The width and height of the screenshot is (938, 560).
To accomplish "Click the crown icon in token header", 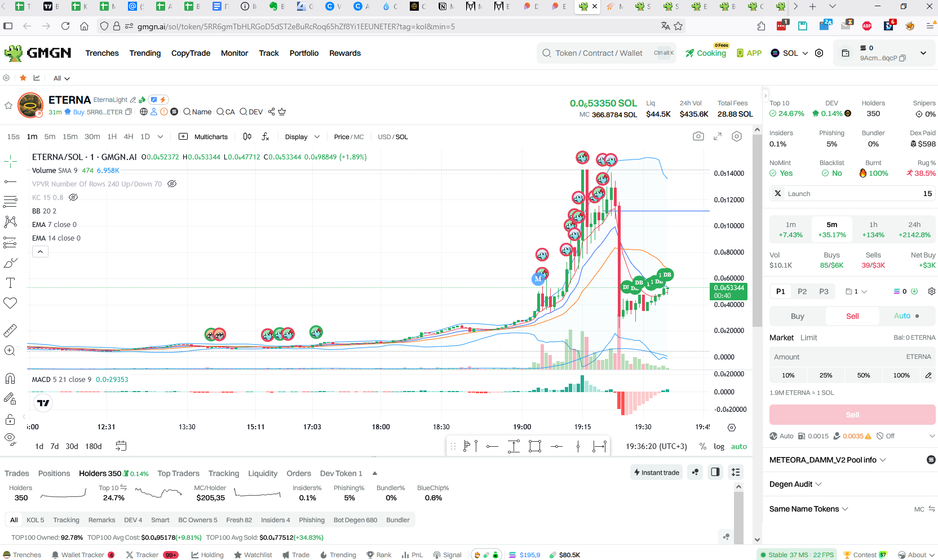I will tap(282, 112).
